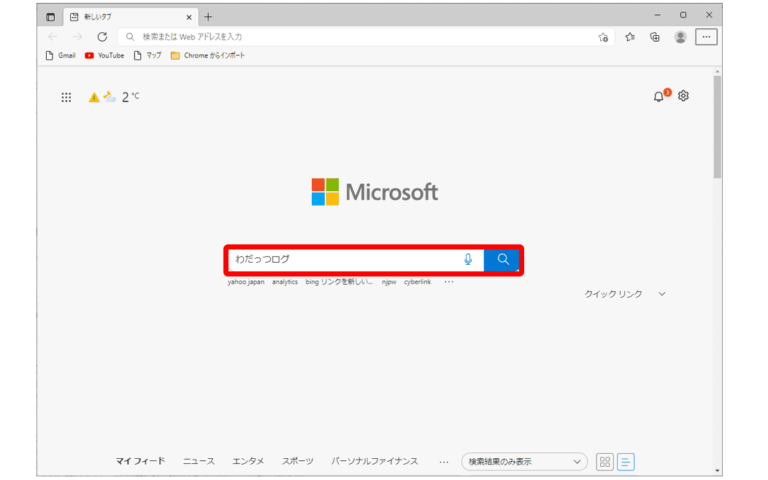Image resolution: width=768 pixels, height=480 pixels.
Task: Open page settings gear icon
Action: (683, 96)
